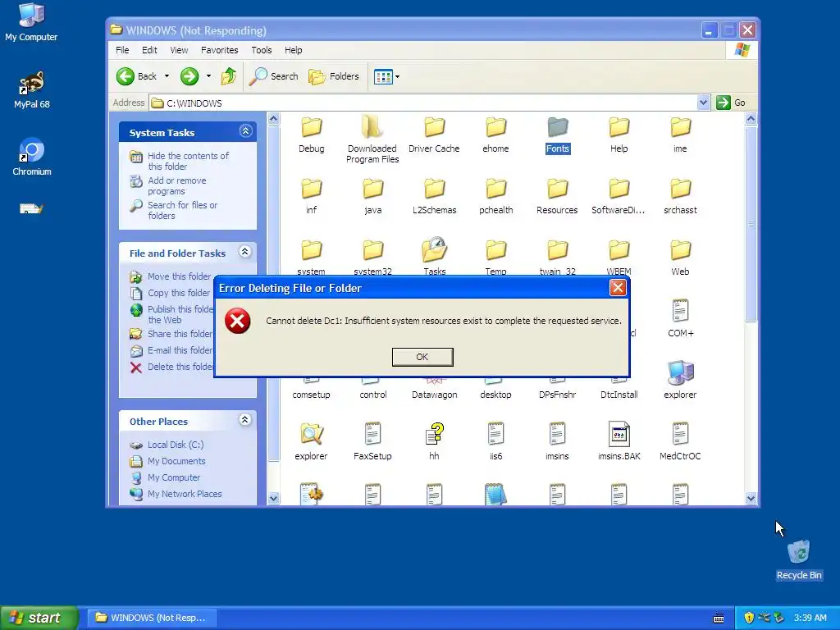Image resolution: width=840 pixels, height=630 pixels.
Task: Click the task pane scroll up arrow
Action: (x=273, y=118)
